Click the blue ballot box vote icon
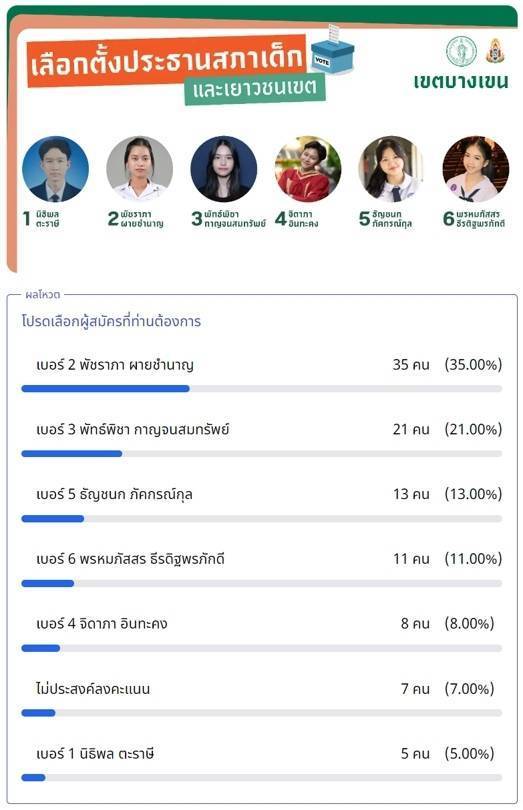The width and height of the screenshot is (523, 810). 333,50
